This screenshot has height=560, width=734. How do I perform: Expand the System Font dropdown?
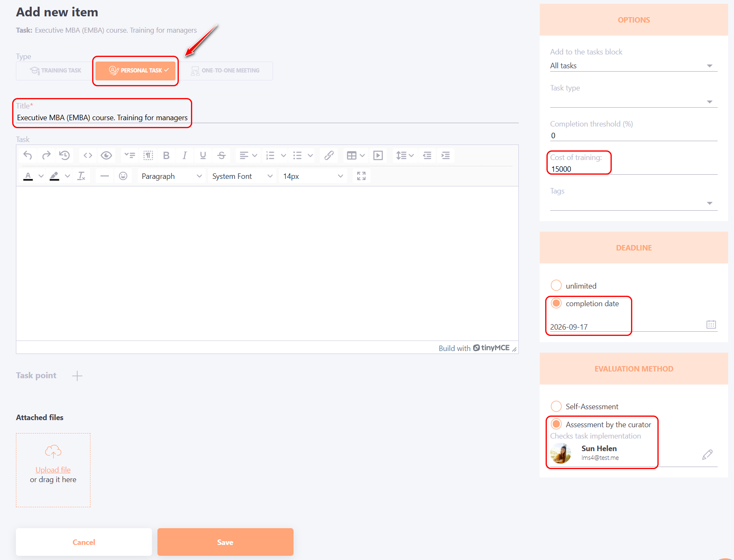tap(242, 176)
